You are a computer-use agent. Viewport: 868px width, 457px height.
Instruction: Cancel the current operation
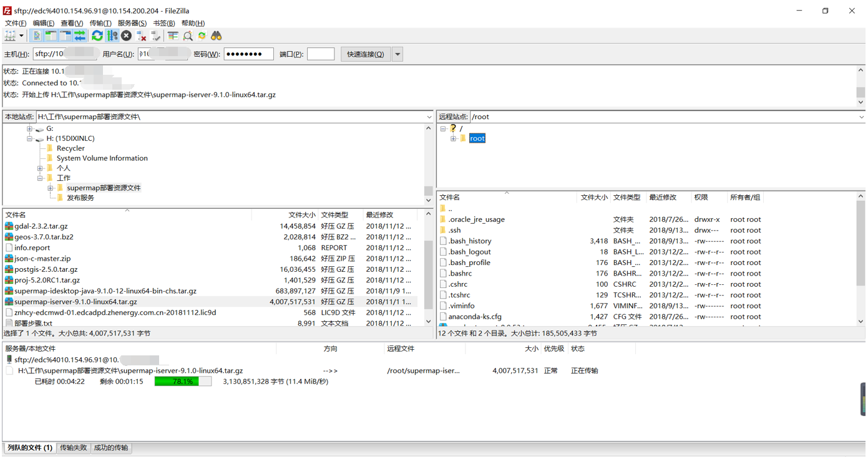125,36
